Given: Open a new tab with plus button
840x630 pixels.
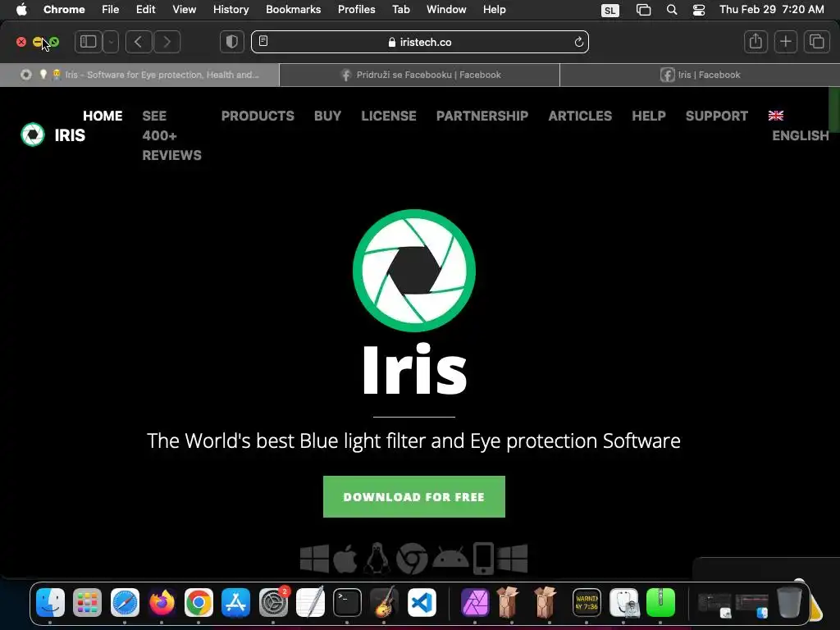Looking at the screenshot, I should pyautogui.click(x=785, y=42).
